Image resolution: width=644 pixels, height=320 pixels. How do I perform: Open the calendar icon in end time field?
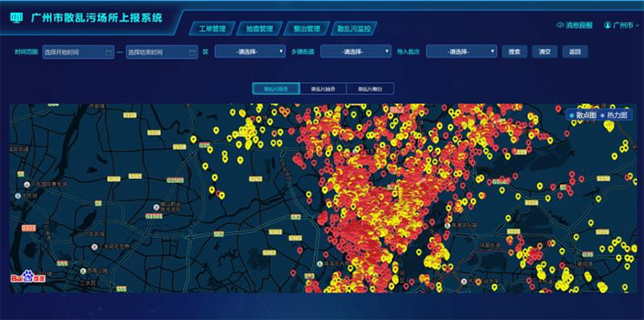tap(192, 52)
